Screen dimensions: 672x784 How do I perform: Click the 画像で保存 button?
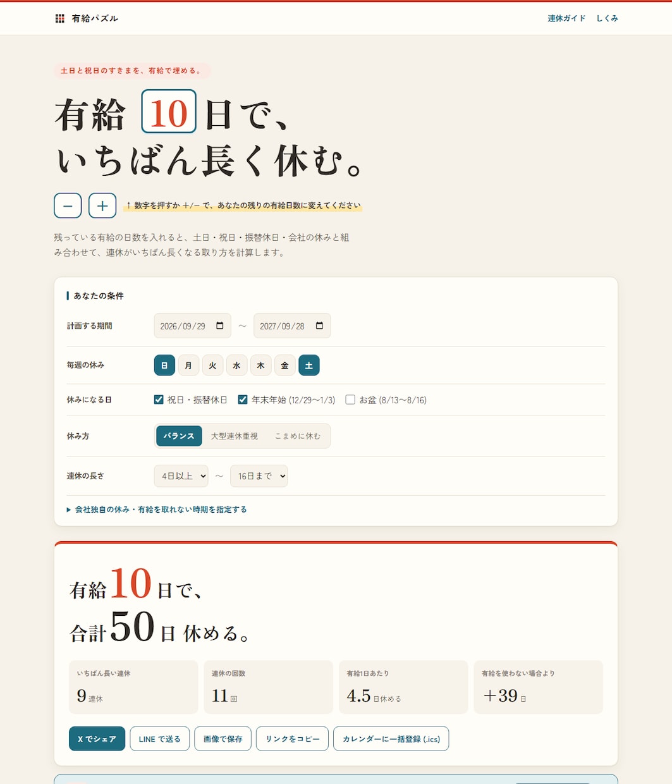tap(223, 739)
